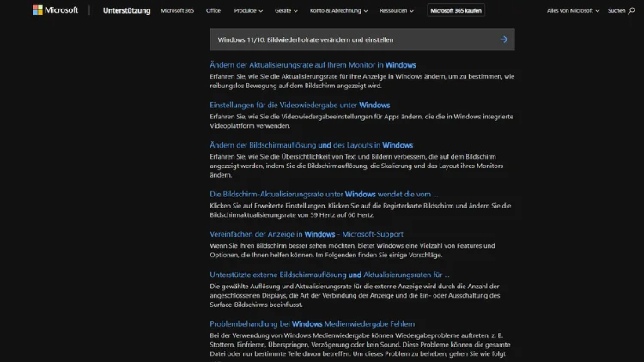The height and width of the screenshot is (362, 644).
Task: Expand the Geräte dropdown
Action: coord(286,10)
